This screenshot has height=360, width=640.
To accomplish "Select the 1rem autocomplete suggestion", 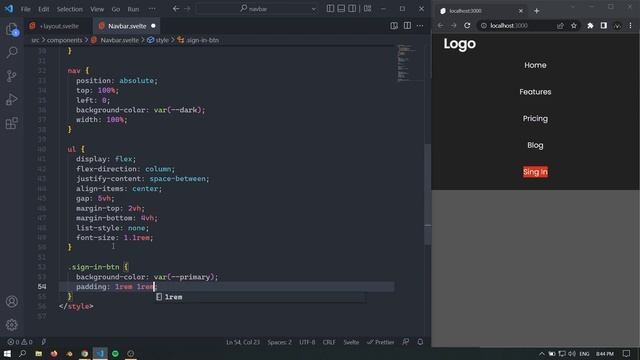I will [x=260, y=297].
